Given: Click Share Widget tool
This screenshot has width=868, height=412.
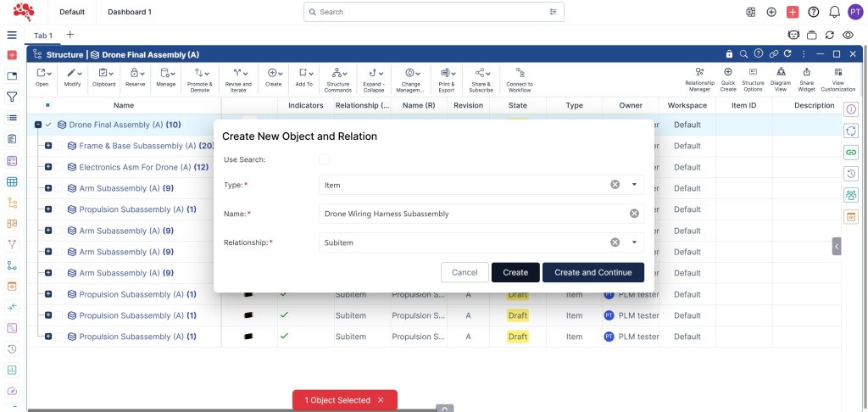Looking at the screenshot, I should click(x=807, y=80).
